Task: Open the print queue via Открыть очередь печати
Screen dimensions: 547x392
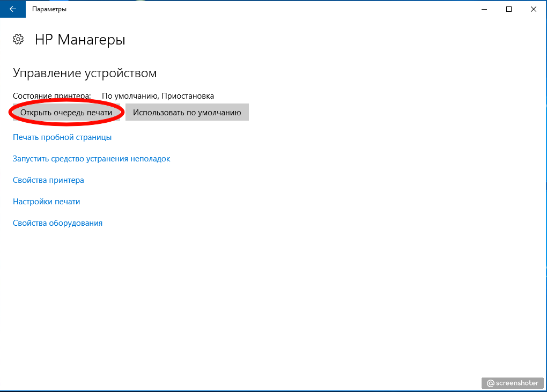Action: click(x=66, y=112)
